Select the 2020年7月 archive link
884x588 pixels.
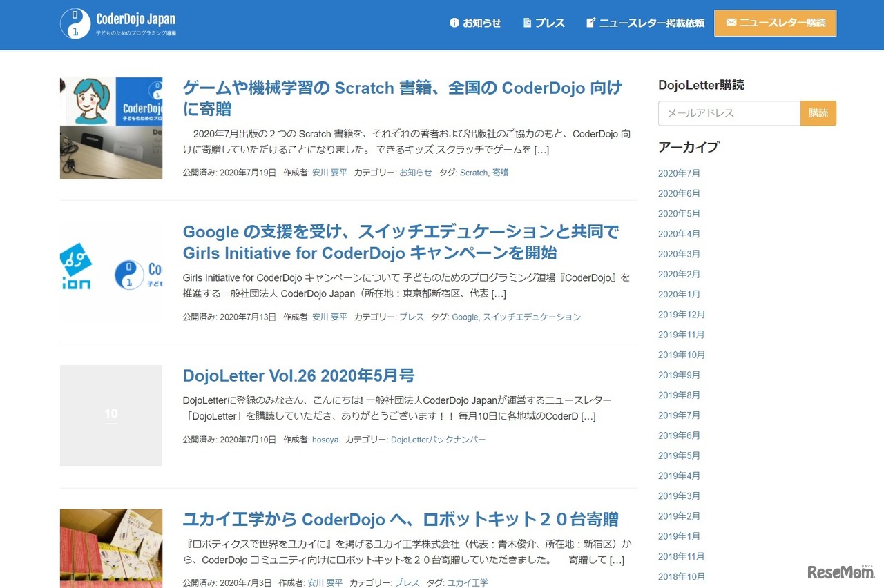point(679,173)
